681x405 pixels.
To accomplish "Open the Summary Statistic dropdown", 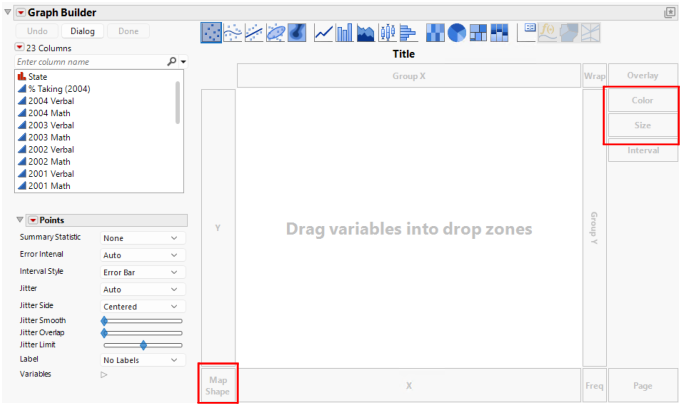I will click(x=142, y=238).
